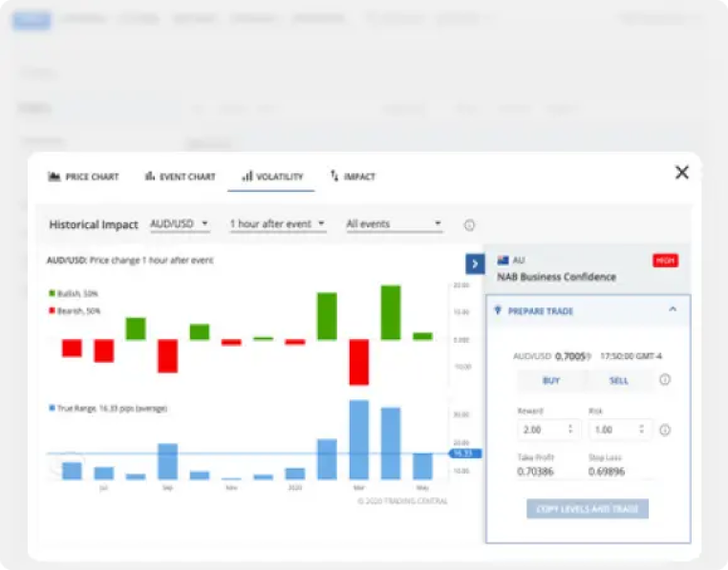Toggle the Bearish series in legend

52,310
